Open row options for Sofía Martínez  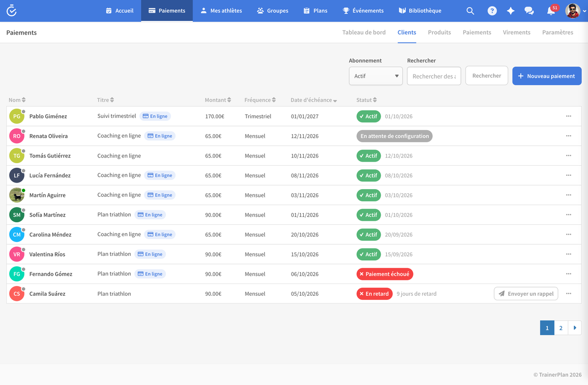569,215
